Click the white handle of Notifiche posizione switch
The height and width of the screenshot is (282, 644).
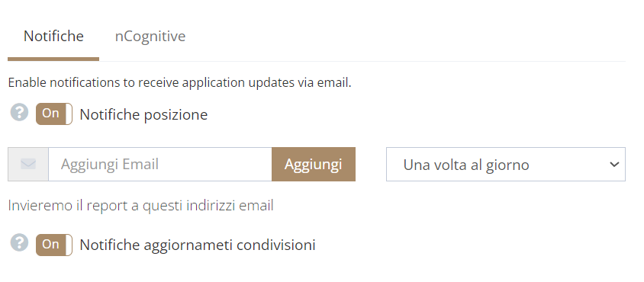(x=69, y=114)
